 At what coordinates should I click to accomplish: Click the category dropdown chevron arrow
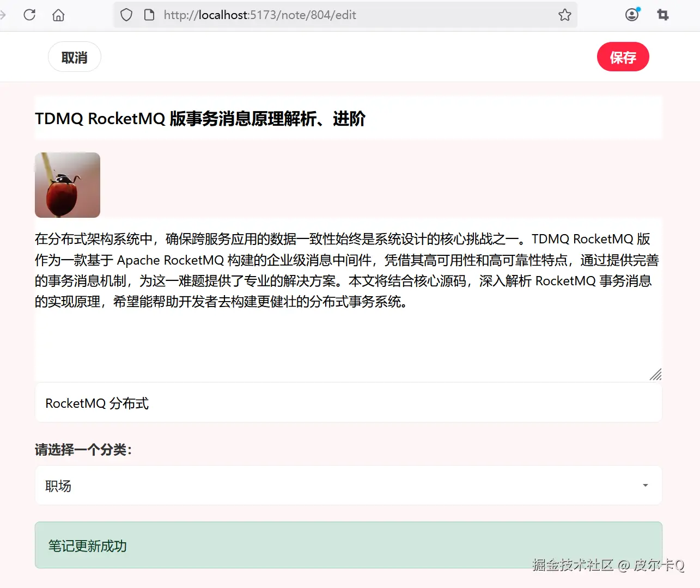[646, 485]
